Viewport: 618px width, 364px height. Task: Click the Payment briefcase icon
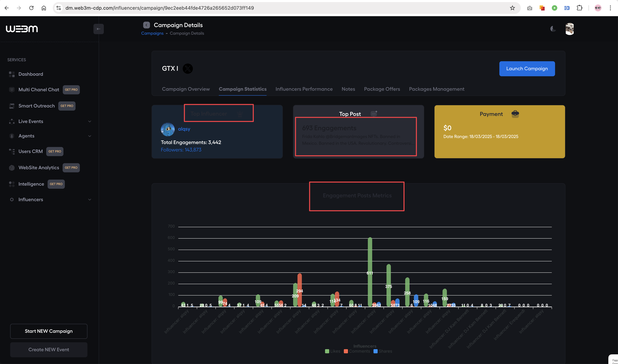[515, 114]
